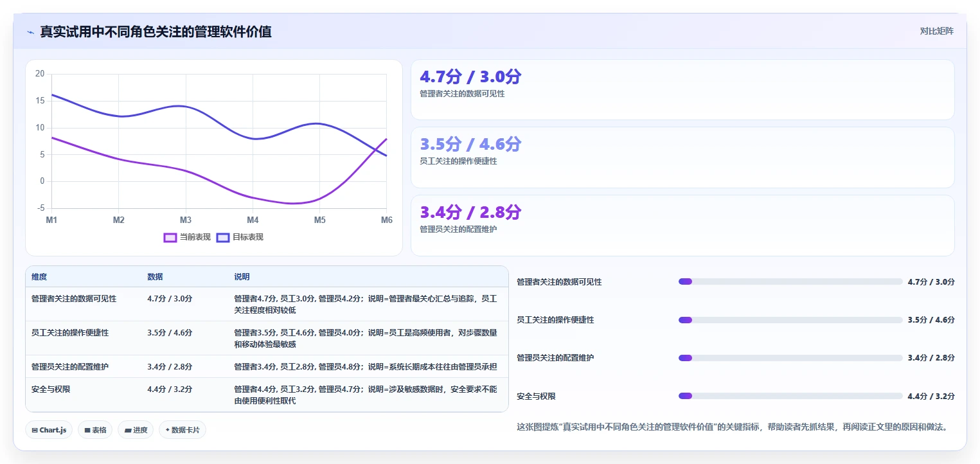The image size is (980, 464).
Task: Click the M3 label on the chart axis
Action: coord(186,220)
